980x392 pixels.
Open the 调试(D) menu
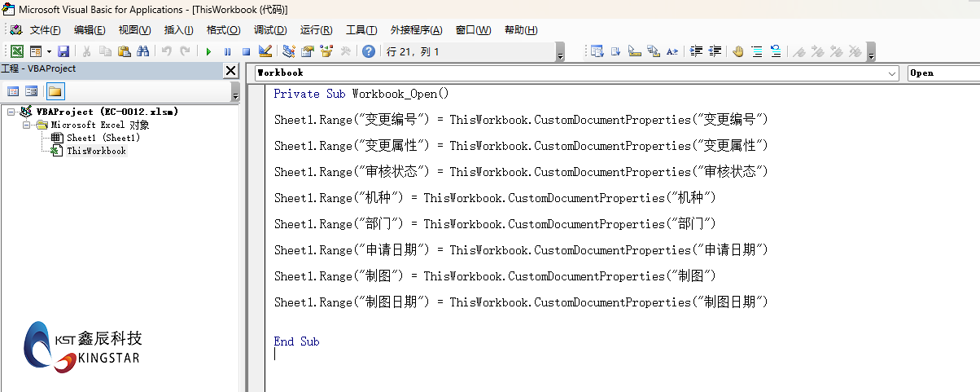[270, 30]
